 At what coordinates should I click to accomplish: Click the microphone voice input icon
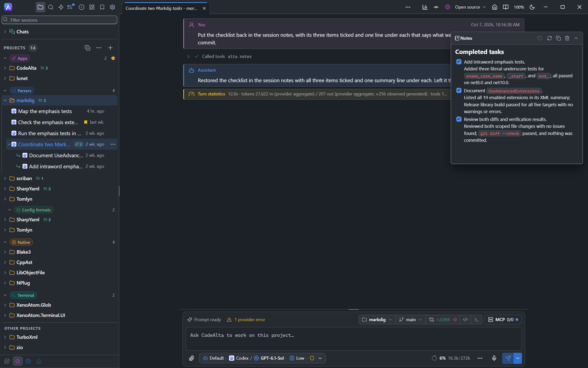pyautogui.click(x=494, y=358)
